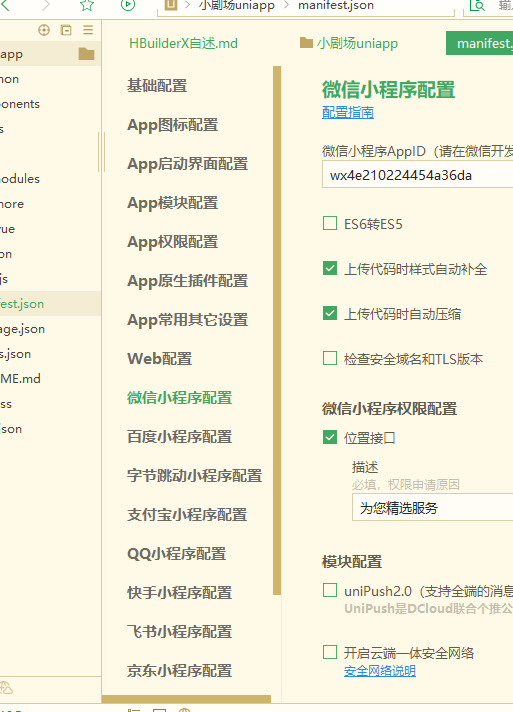Open 字节跳动小程序配置 section
Screen dimensions: 513x712
195,476
